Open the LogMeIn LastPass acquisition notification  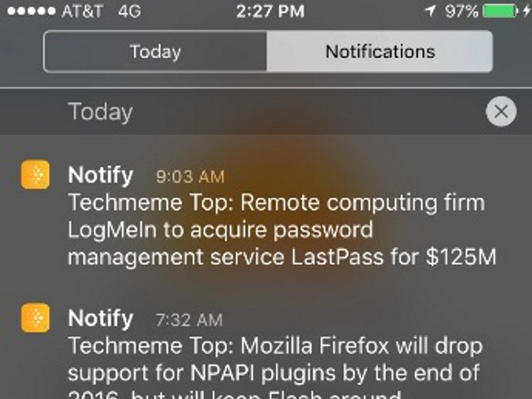[x=281, y=230]
